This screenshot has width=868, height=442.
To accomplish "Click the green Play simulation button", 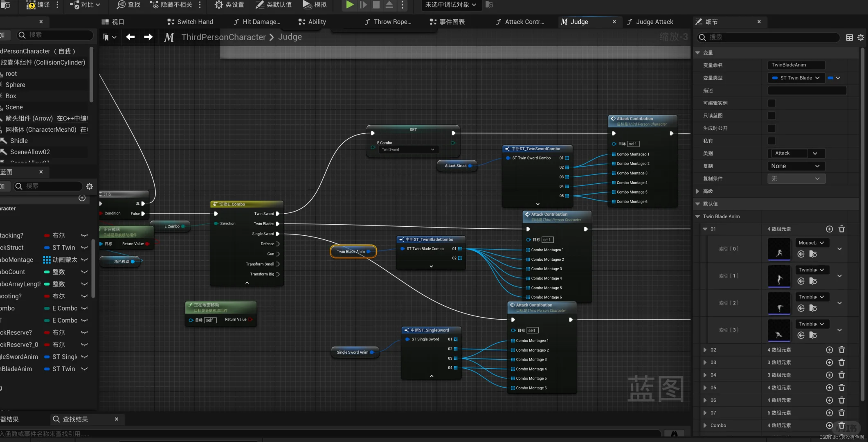I will point(349,5).
